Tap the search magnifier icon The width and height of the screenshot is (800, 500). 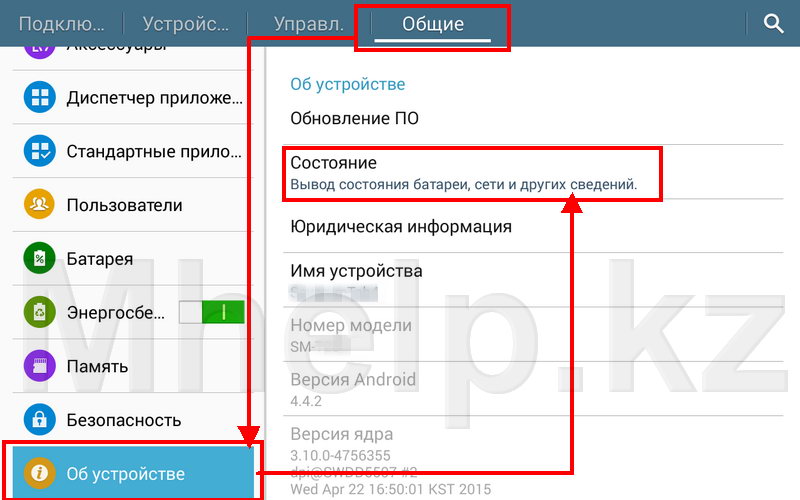[773, 24]
